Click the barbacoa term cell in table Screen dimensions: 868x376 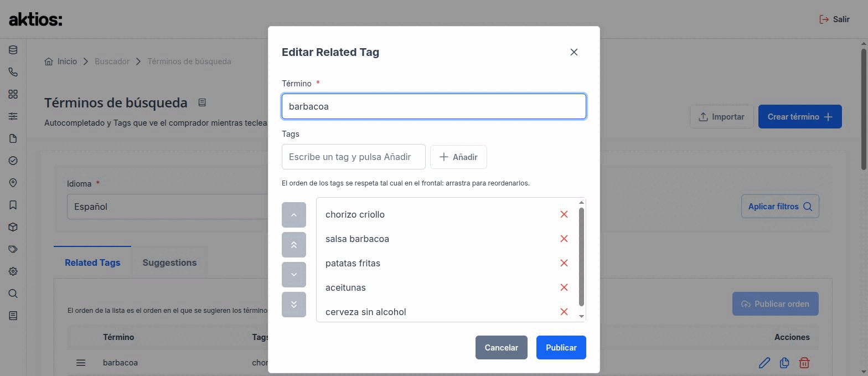click(120, 363)
